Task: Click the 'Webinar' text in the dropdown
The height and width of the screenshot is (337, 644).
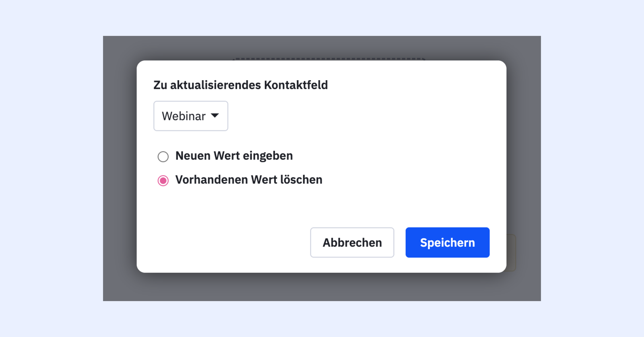Action: pos(184,116)
